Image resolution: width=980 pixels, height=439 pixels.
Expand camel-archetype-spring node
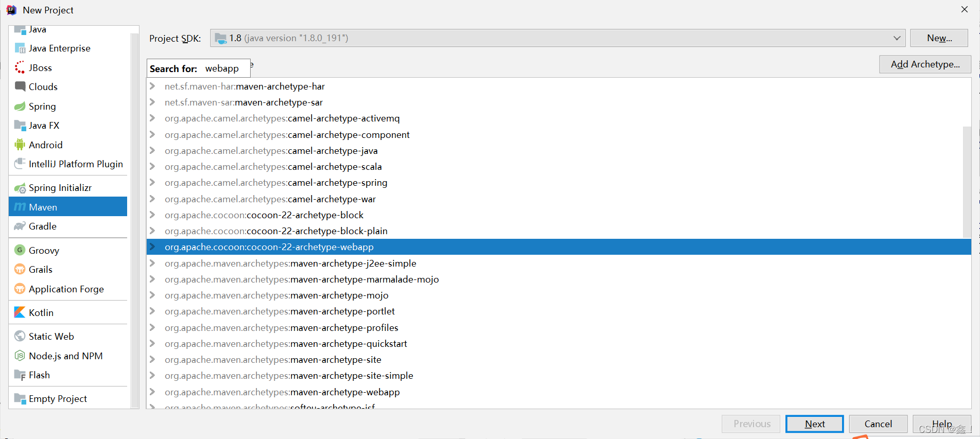(x=152, y=183)
